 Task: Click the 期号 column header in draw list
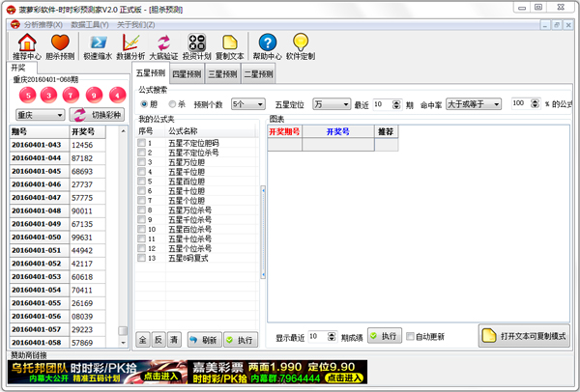click(x=40, y=132)
